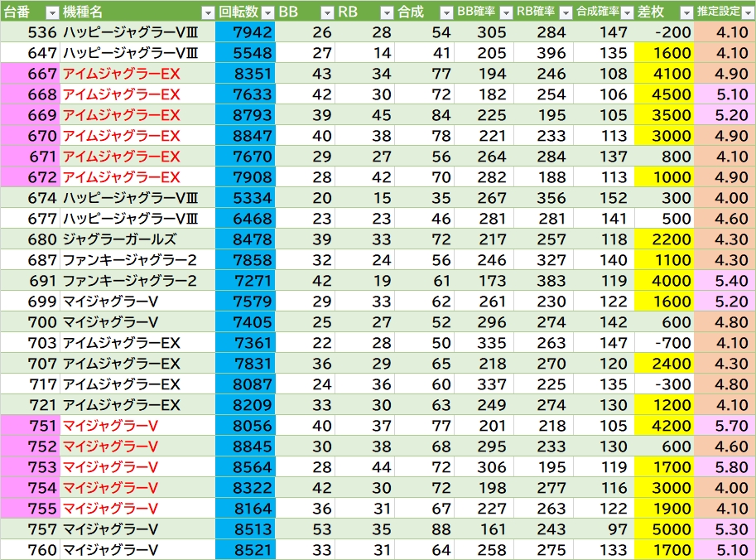Open the 差枚 column filter dropdown

click(686, 12)
